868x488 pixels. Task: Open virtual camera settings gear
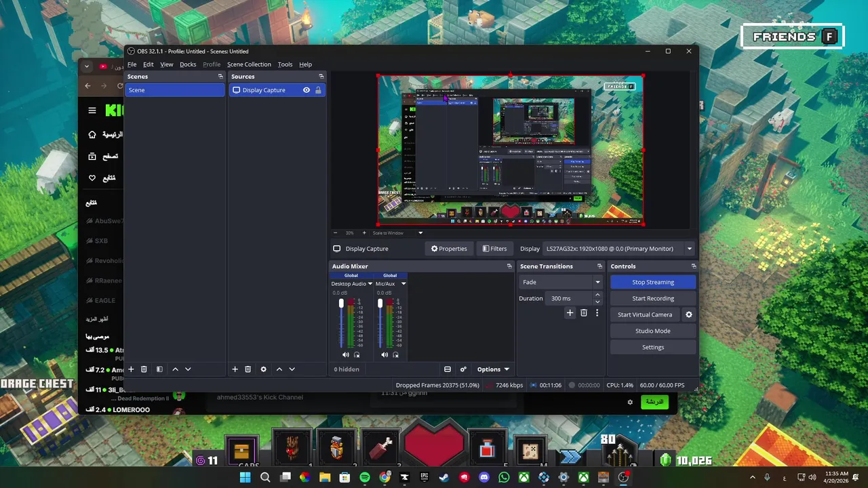(x=689, y=314)
